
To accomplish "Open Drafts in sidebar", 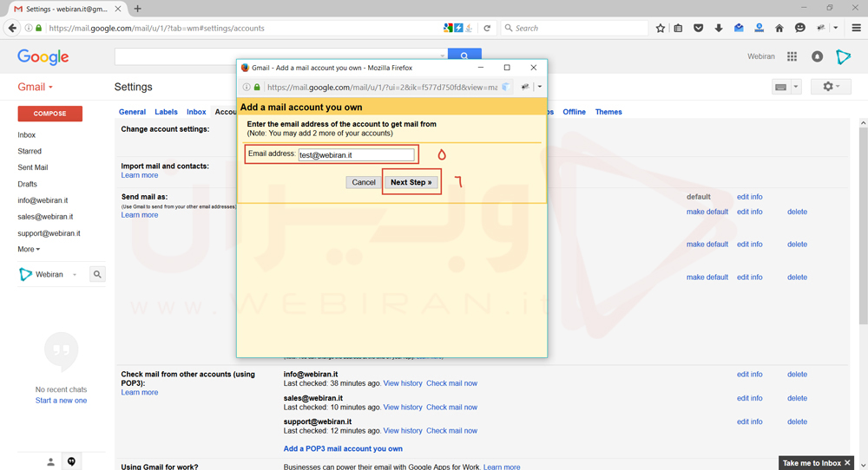I will tap(27, 184).
